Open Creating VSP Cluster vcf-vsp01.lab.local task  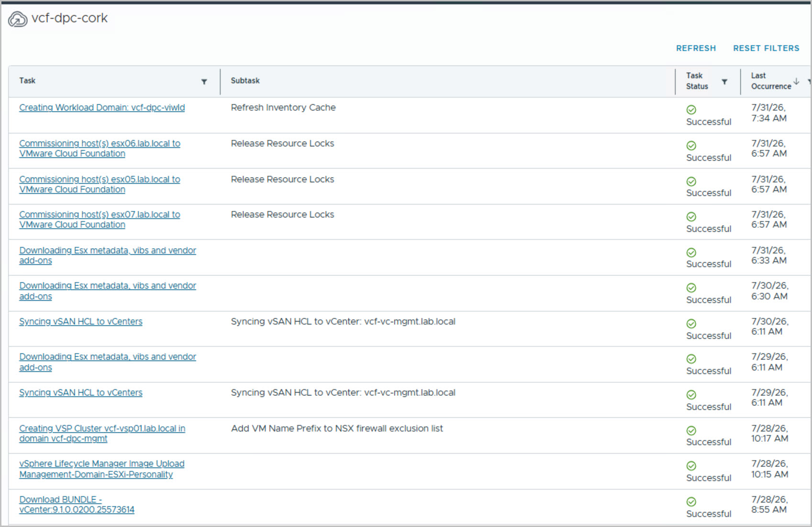pyautogui.click(x=102, y=434)
